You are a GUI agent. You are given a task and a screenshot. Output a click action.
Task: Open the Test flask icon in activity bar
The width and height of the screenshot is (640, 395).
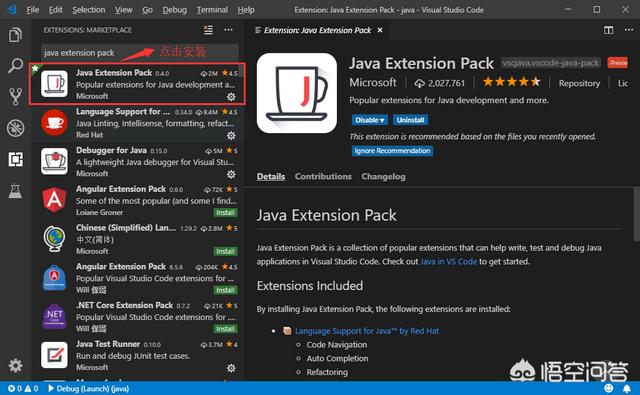[x=16, y=191]
